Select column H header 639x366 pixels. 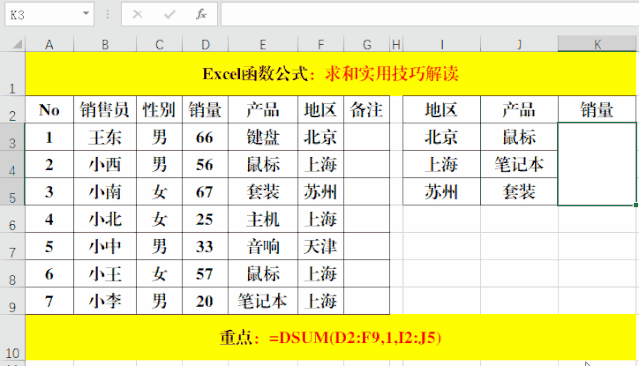[396, 44]
